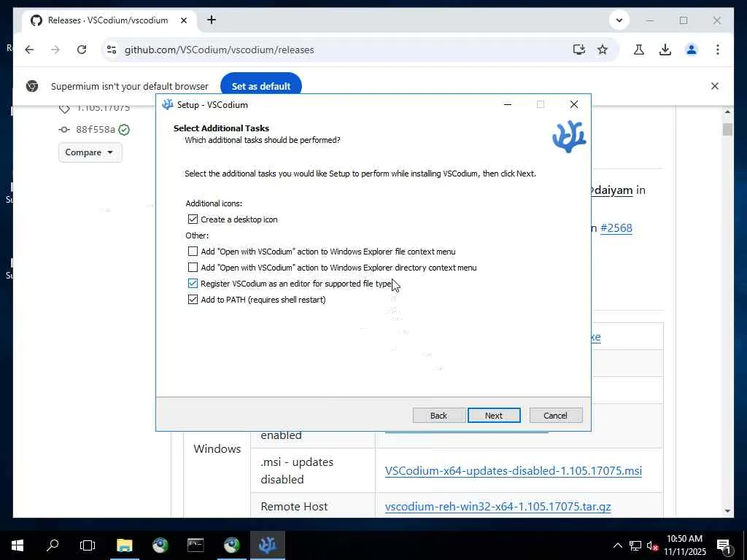Expand the Compare dropdown on the page
Viewport: 747px width, 560px height.
[90, 152]
